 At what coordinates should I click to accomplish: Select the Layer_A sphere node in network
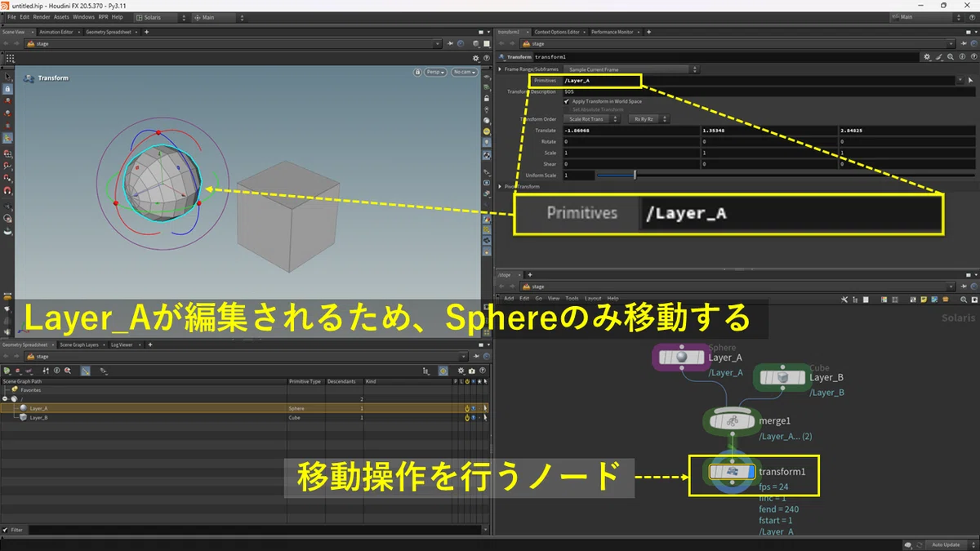(x=681, y=358)
